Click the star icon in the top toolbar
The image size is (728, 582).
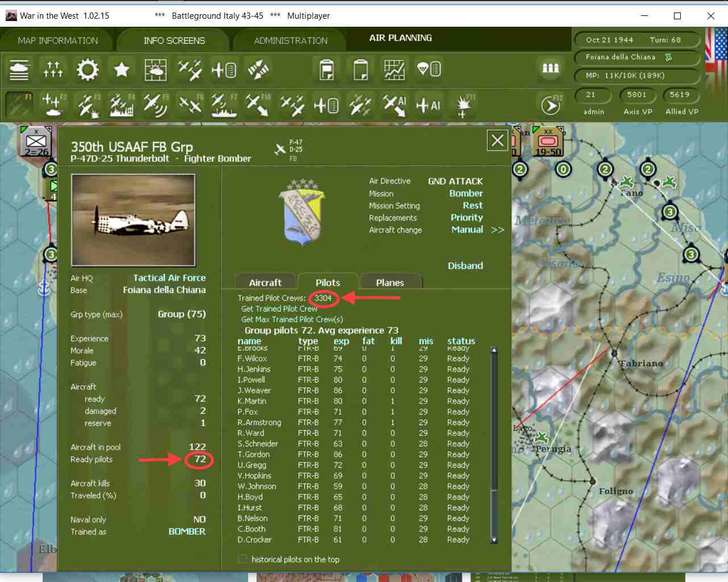(x=121, y=69)
